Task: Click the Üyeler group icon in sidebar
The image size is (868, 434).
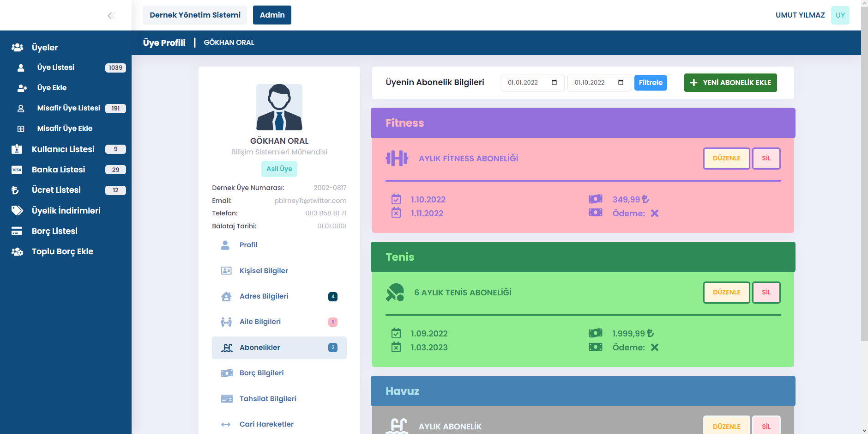Action: pyautogui.click(x=17, y=48)
